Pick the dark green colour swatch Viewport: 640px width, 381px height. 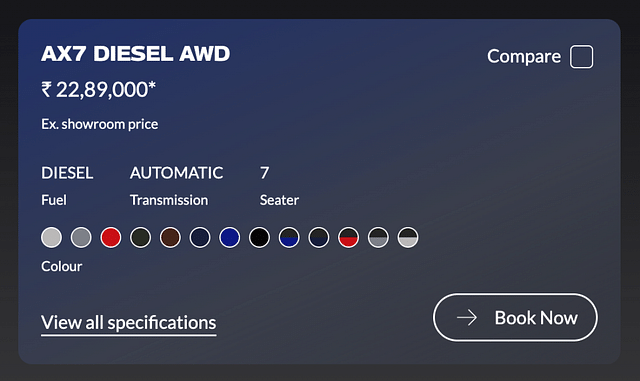pos(140,237)
